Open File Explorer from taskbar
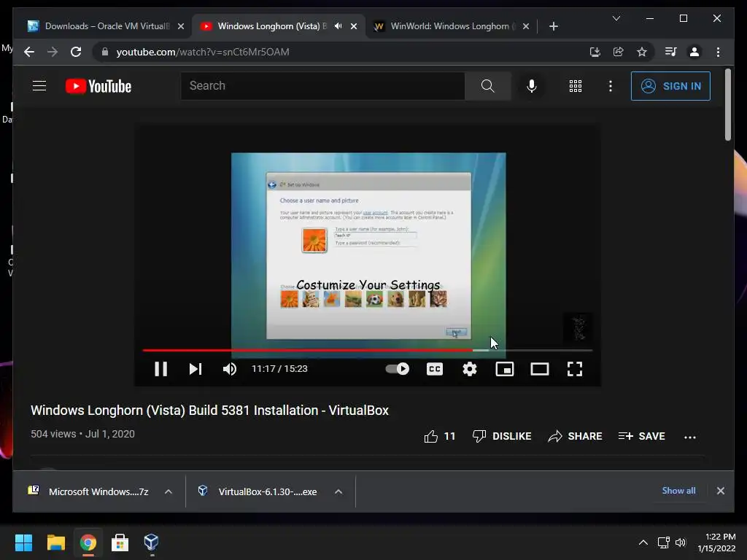This screenshot has width=747, height=560. click(55, 542)
